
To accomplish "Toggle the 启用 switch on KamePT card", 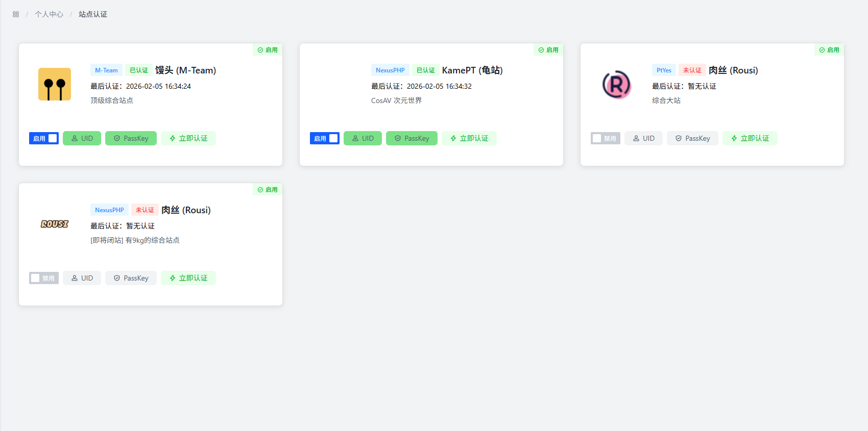I will click(325, 138).
